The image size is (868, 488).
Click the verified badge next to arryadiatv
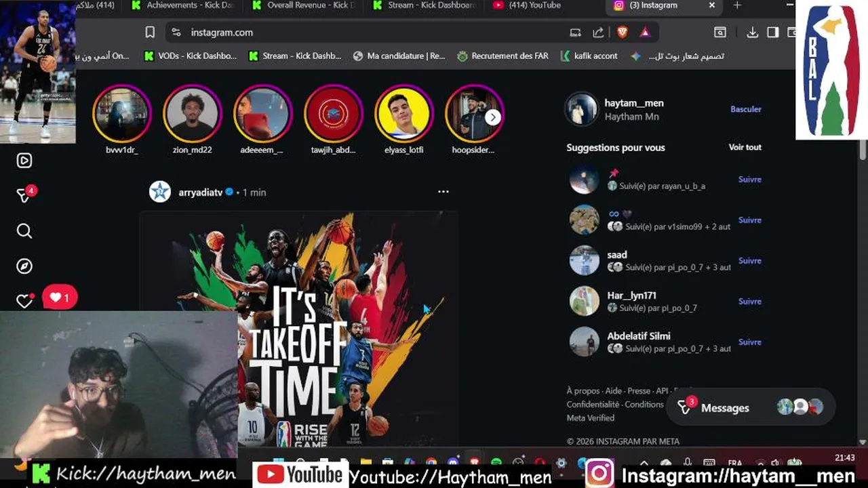(229, 192)
